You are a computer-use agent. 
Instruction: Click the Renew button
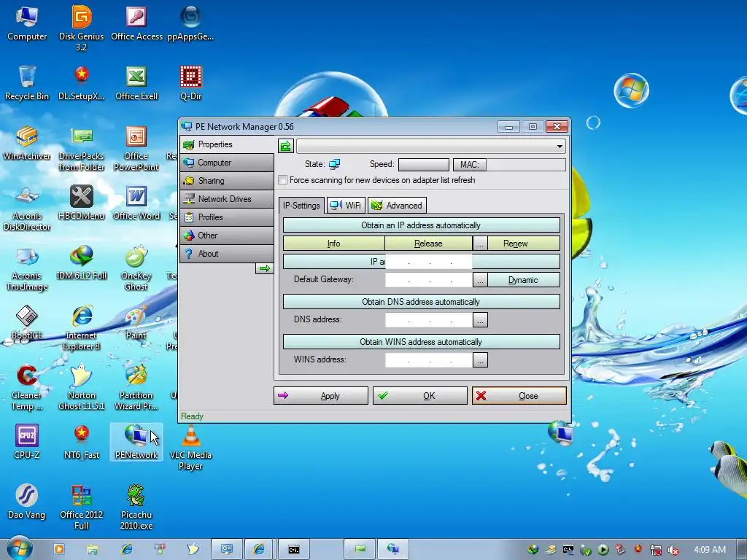coord(524,244)
